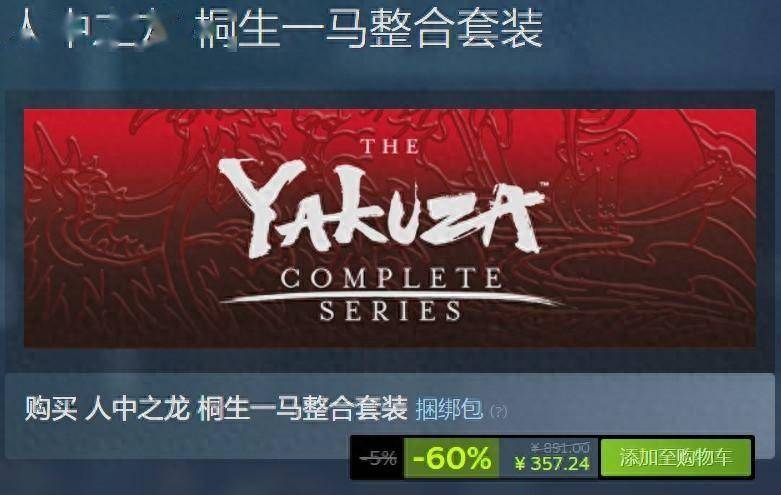Select the green -60% discount badge
Image resolution: width=781 pixels, height=495 pixels.
tap(451, 458)
